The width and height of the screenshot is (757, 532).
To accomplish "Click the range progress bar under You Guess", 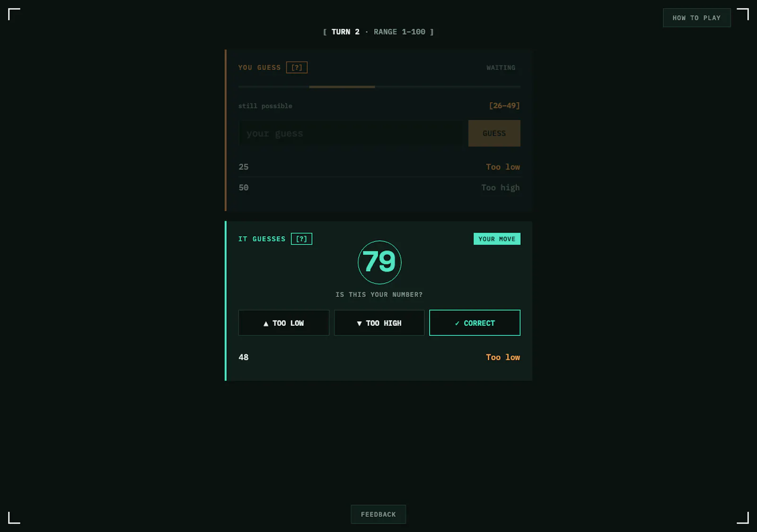I will (x=379, y=87).
